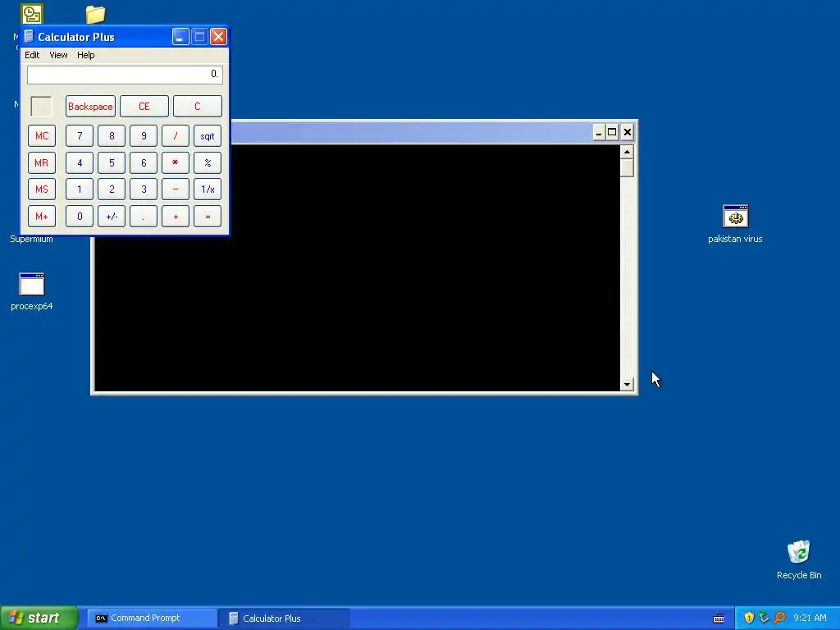The width and height of the screenshot is (840, 630).
Task: Click the sqrt button
Action: [208, 135]
